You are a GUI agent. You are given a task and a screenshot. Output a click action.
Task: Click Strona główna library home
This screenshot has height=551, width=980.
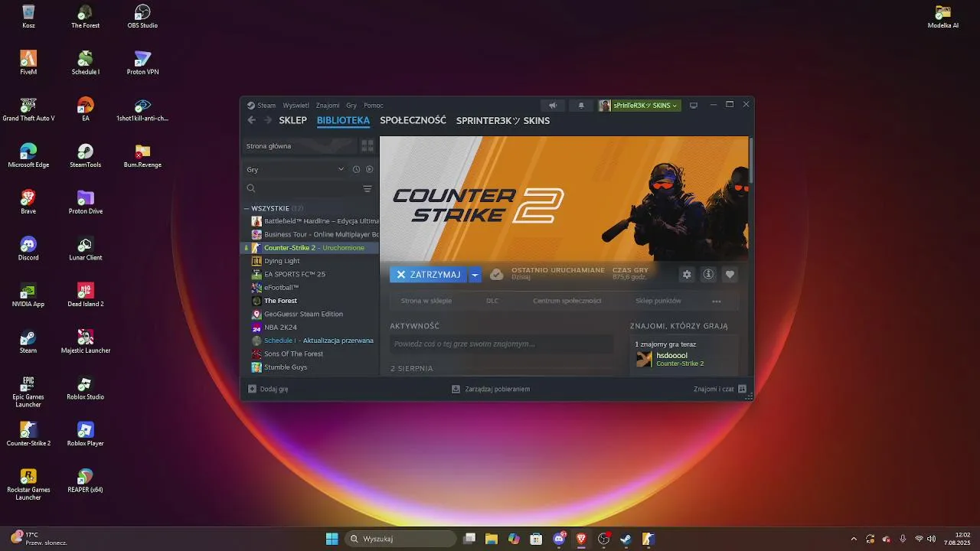click(299, 146)
